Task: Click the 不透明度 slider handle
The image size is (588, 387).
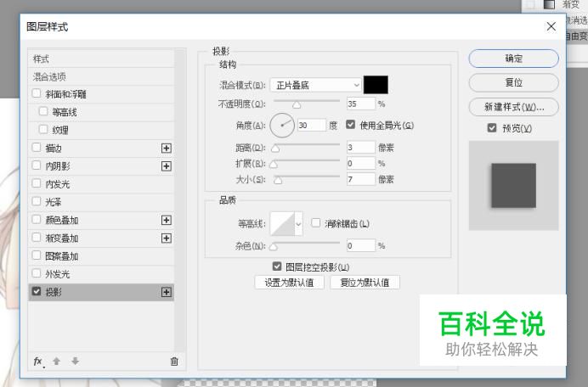Action: point(297,105)
